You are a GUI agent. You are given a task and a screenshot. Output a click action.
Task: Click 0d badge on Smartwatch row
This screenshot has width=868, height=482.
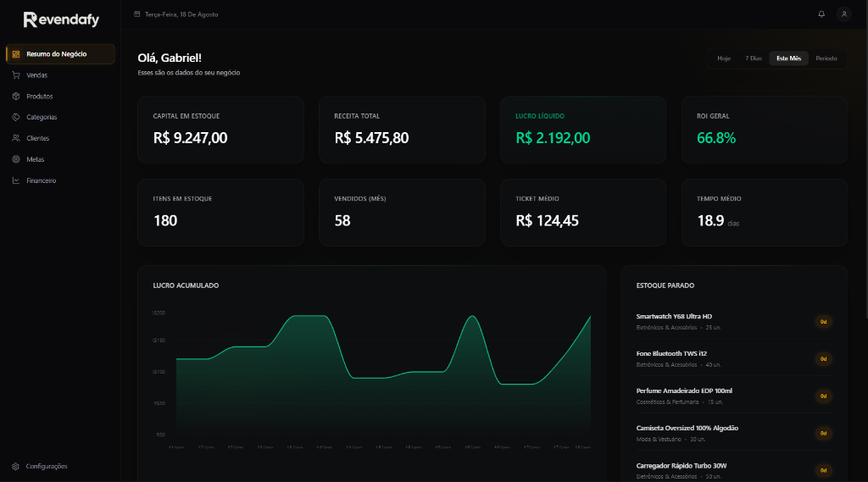click(x=823, y=322)
